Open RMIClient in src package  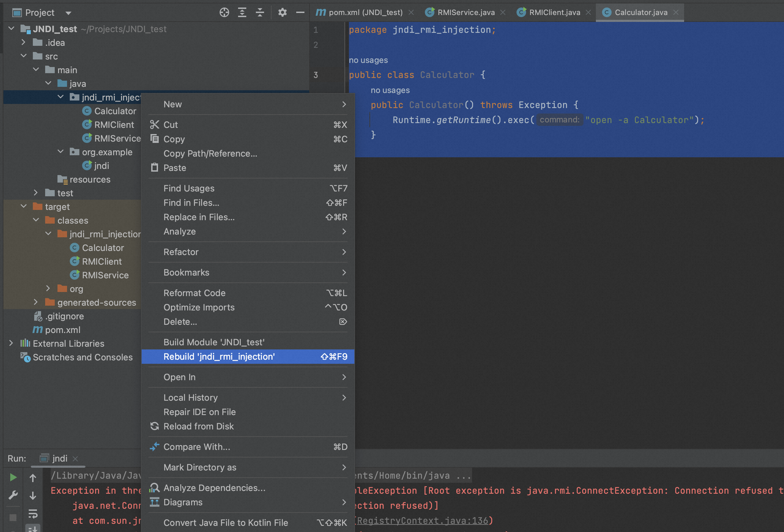coord(114,125)
